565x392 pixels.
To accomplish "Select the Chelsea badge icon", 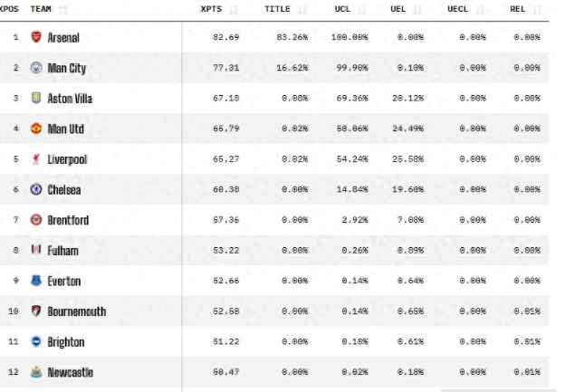I will pos(36,189).
